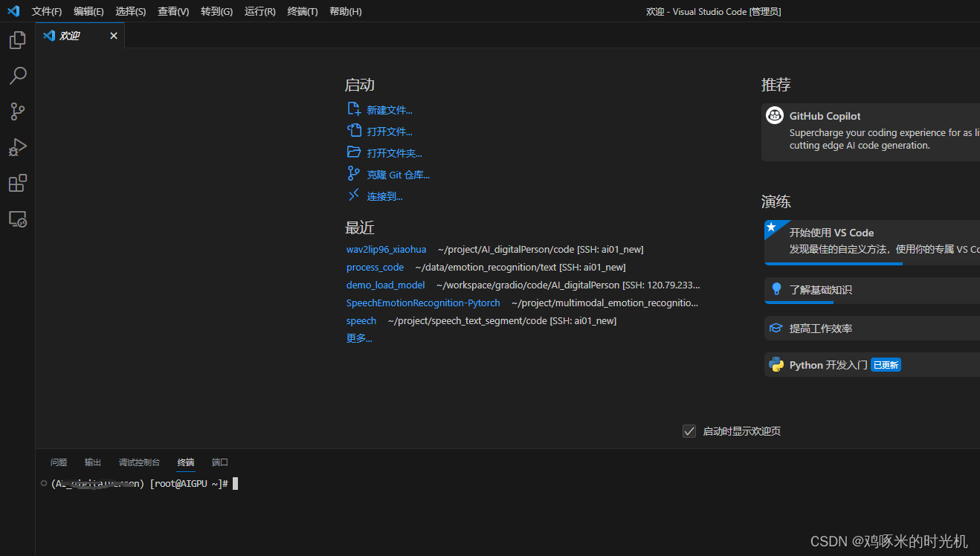Click the 已更新 badge on Python card
The width and height of the screenshot is (980, 556).
(x=886, y=365)
